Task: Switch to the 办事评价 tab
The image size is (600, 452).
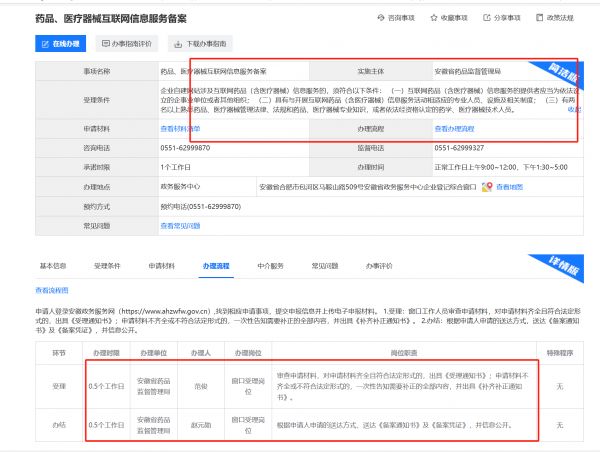Action: pos(379,266)
